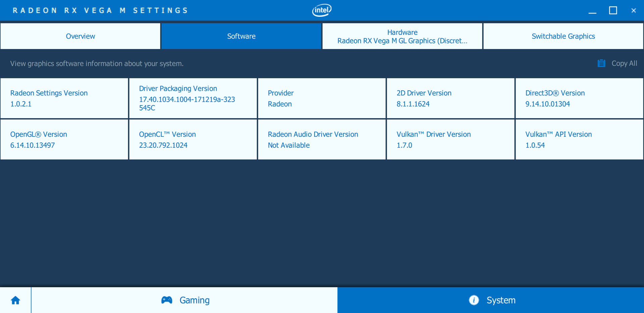
Task: Select the Radeon Settings Version tile
Action: click(x=64, y=98)
